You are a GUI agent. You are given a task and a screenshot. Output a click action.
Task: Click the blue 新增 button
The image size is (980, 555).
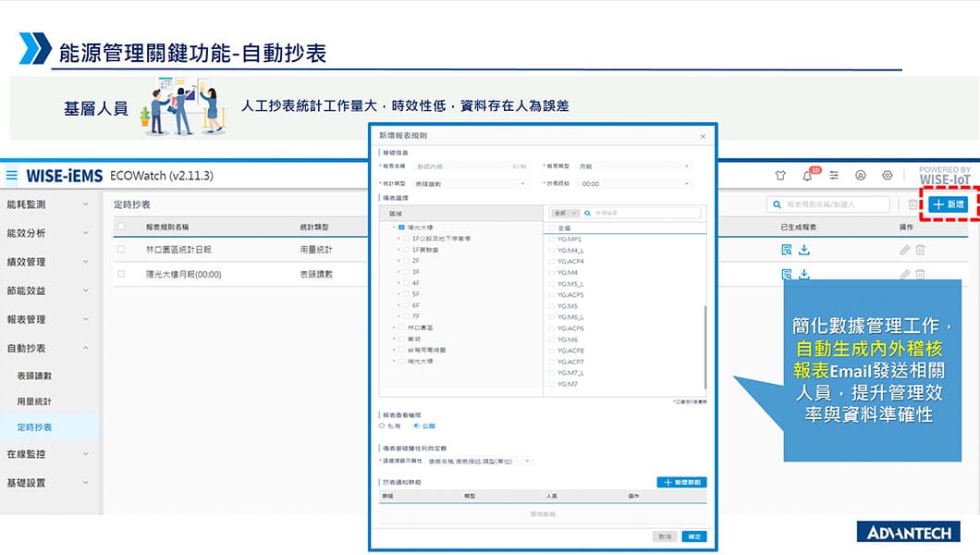(949, 204)
